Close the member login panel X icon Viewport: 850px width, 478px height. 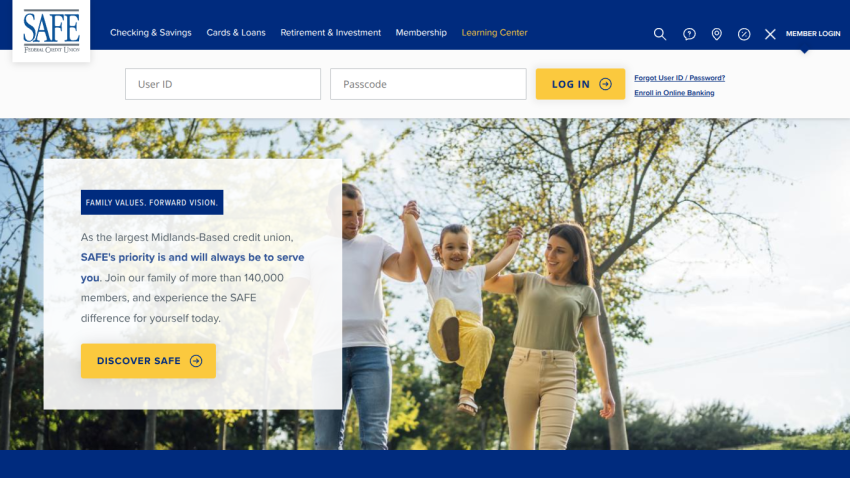tap(770, 34)
